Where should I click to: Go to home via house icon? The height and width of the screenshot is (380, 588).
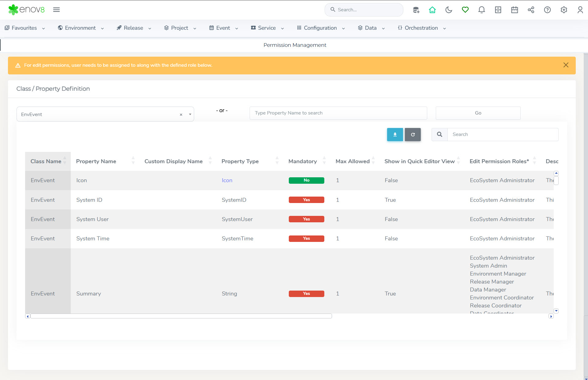[432, 10]
